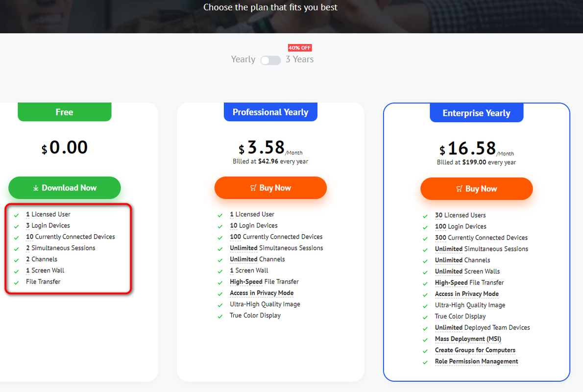
Task: Click the $16.58 monthly price
Action: click(477, 148)
